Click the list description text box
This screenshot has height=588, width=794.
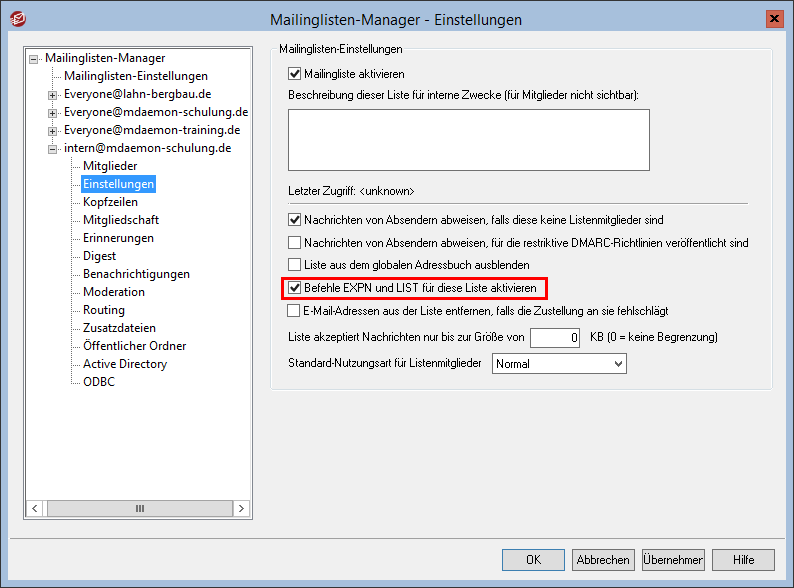pyautogui.click(x=468, y=140)
